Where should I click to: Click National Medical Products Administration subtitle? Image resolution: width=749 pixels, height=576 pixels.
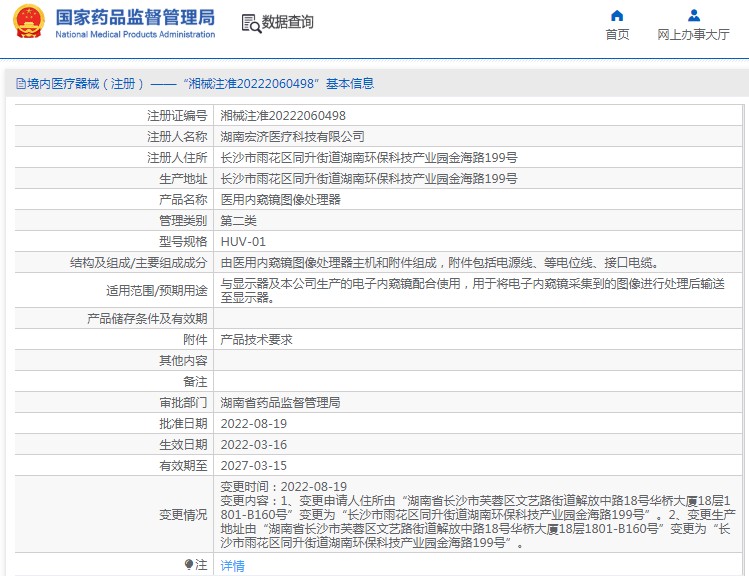pos(135,34)
